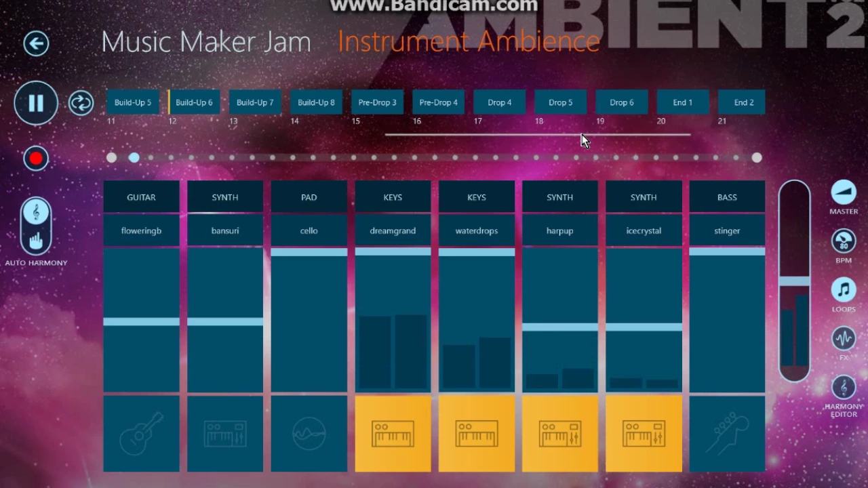Viewport: 868px width, 488px height.
Task: Change the KEYS instrument above dreamgrand
Action: coord(393,197)
